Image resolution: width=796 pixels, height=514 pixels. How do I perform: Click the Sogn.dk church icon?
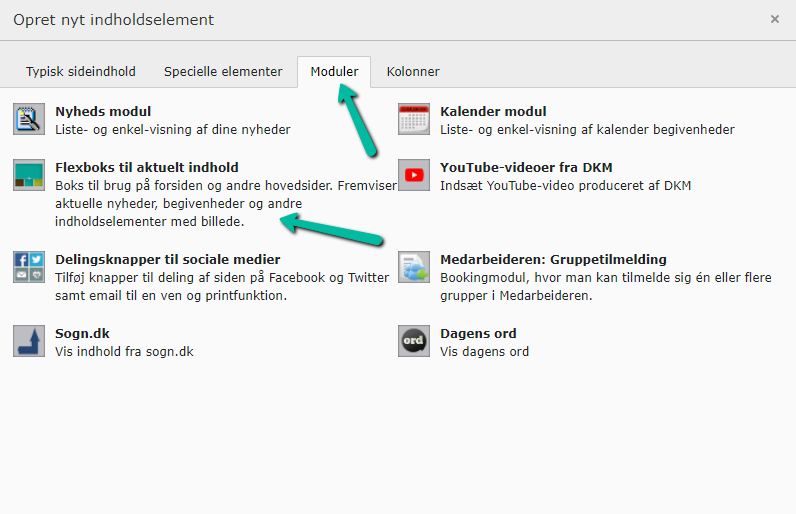pos(29,341)
